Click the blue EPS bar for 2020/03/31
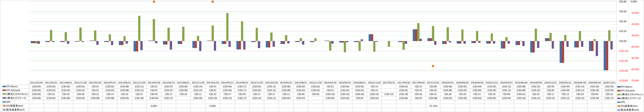The width and height of the screenshot is (644, 112). (561, 52)
